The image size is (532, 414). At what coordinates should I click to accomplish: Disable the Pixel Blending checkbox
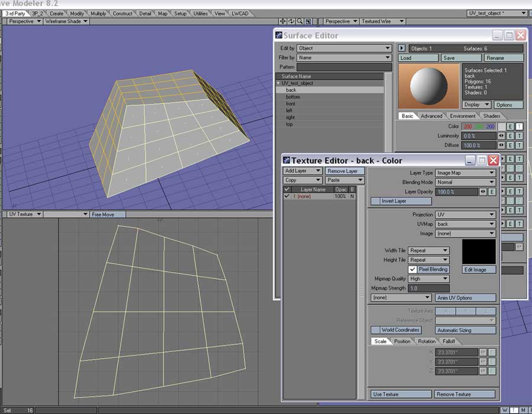tap(413, 269)
